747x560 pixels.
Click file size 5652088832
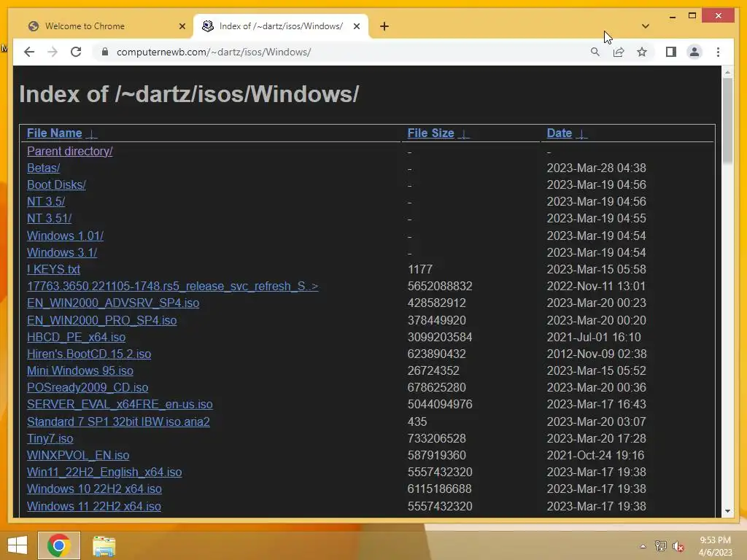pyautogui.click(x=440, y=286)
